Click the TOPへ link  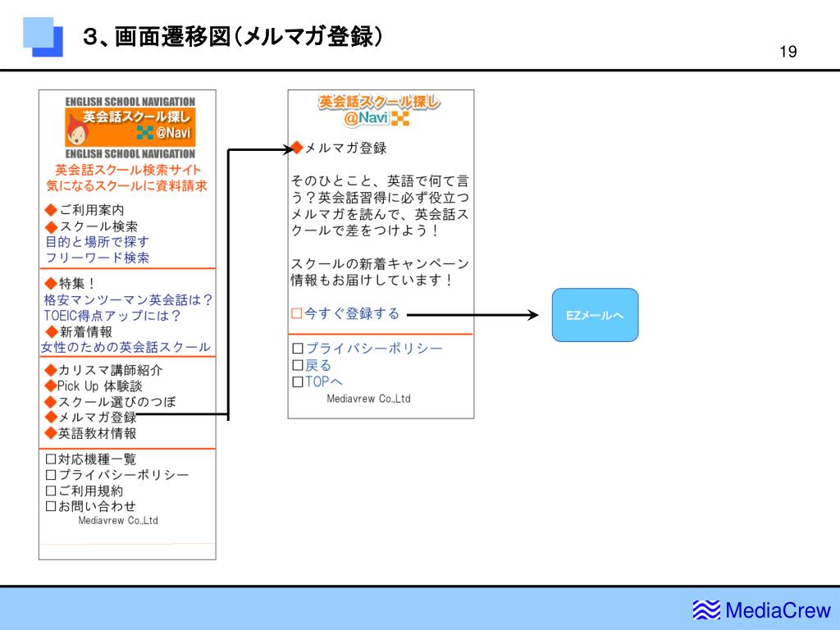coord(317,382)
